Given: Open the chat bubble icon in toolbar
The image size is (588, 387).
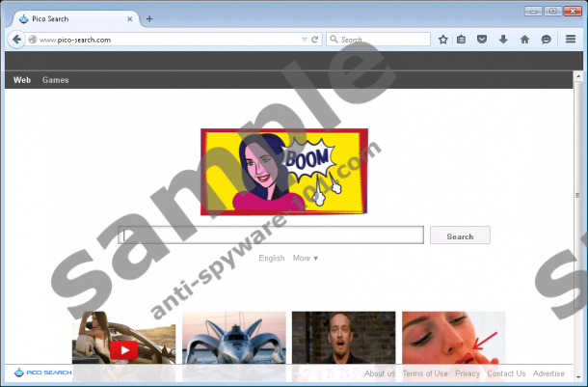Looking at the screenshot, I should click(546, 40).
